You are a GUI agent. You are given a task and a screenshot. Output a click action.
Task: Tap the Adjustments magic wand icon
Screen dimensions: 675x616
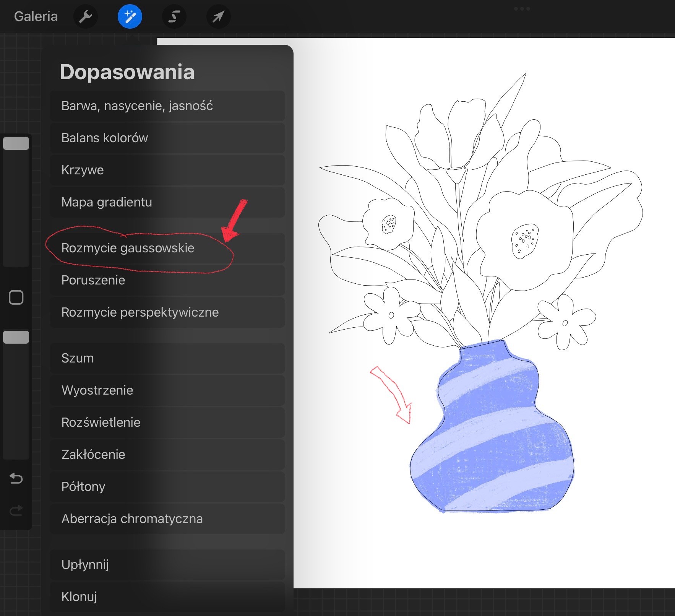click(x=130, y=16)
